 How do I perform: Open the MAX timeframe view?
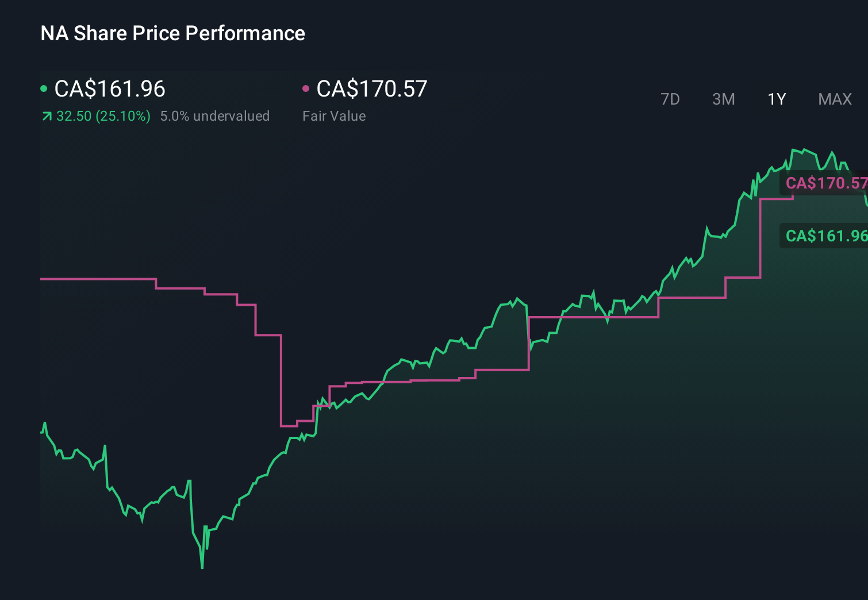pyautogui.click(x=834, y=99)
